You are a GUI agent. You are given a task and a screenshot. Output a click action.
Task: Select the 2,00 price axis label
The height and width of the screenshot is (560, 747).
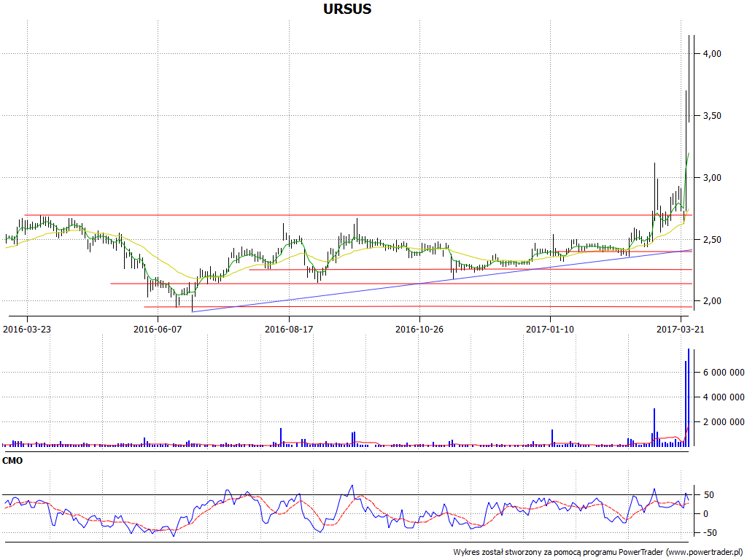click(x=712, y=301)
